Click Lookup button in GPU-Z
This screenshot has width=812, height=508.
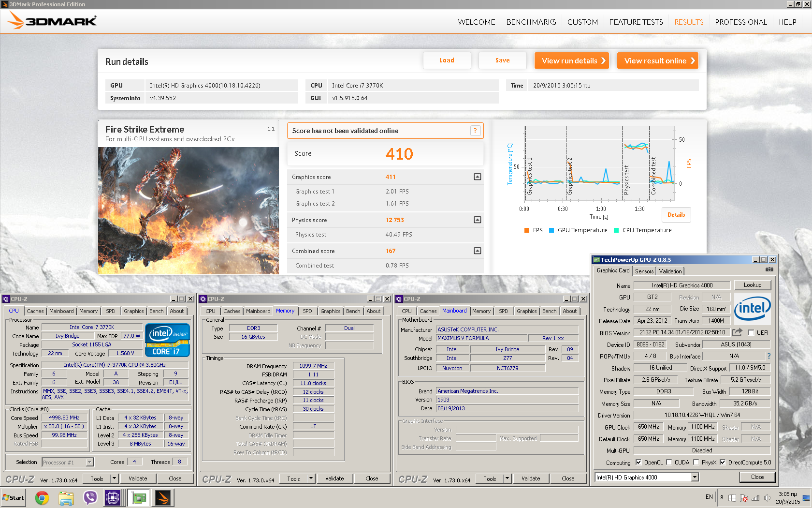tap(753, 285)
